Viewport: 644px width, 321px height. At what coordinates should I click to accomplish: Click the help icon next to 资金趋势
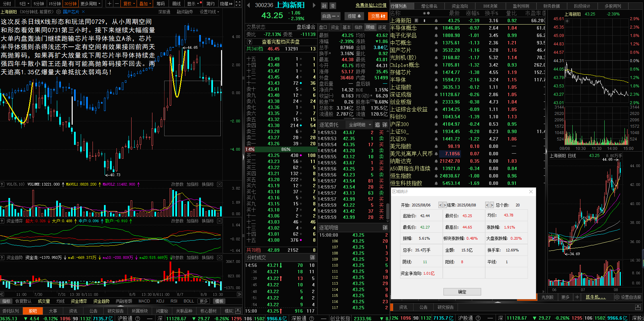(2, 257)
